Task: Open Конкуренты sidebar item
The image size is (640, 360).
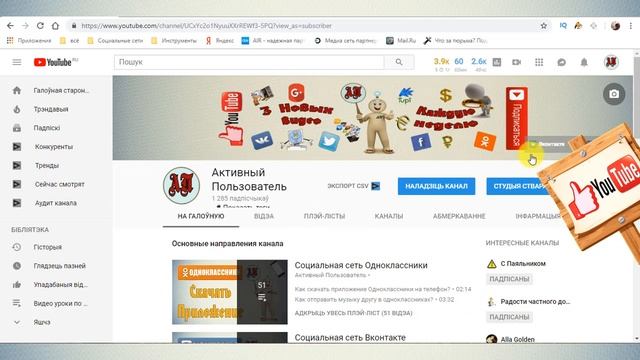Action: [x=56, y=147]
